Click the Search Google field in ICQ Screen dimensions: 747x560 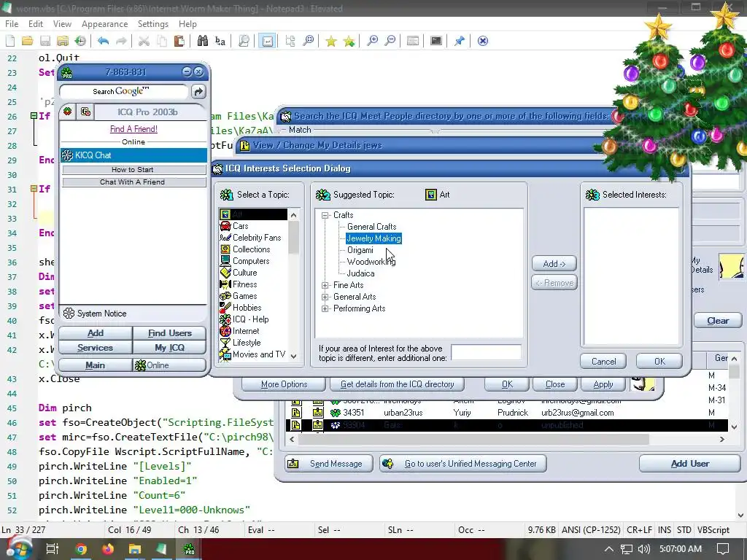point(124,91)
